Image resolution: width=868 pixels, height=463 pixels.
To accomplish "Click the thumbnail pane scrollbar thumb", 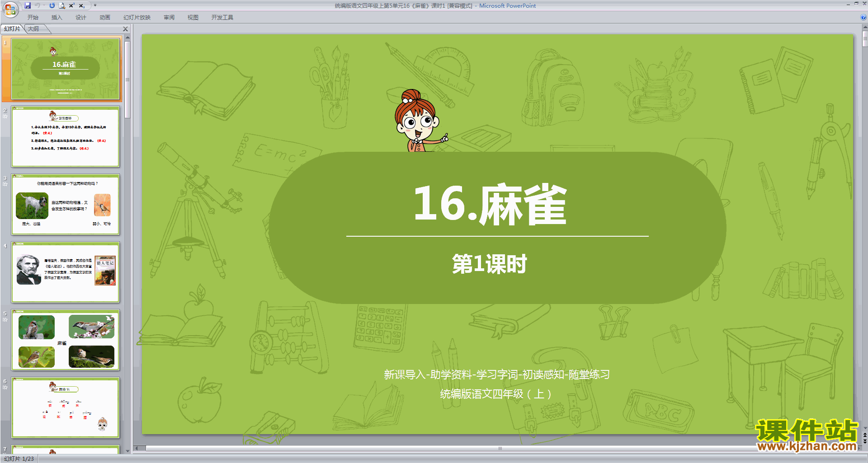I will tap(127, 80).
